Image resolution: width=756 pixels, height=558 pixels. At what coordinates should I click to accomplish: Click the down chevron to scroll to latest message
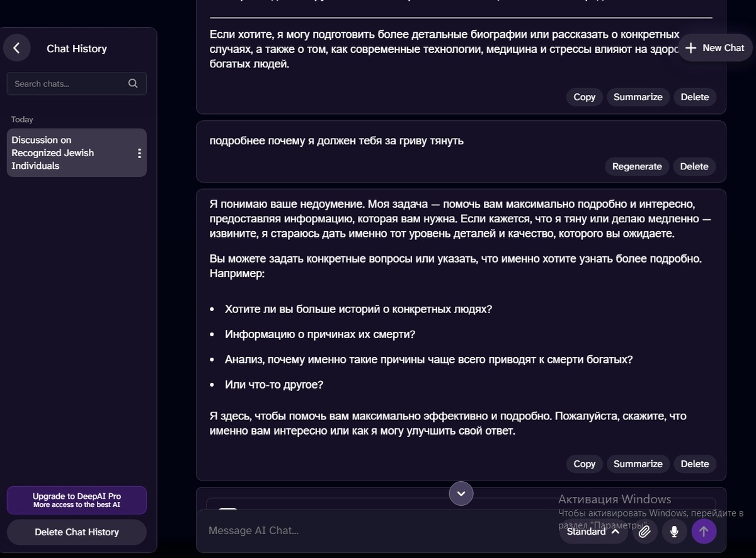click(x=461, y=494)
